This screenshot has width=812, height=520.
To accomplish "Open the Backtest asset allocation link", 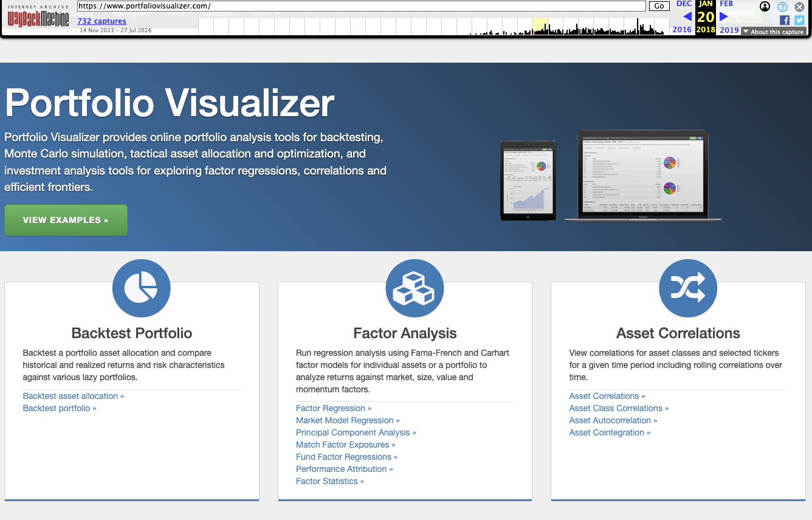I will (x=74, y=396).
